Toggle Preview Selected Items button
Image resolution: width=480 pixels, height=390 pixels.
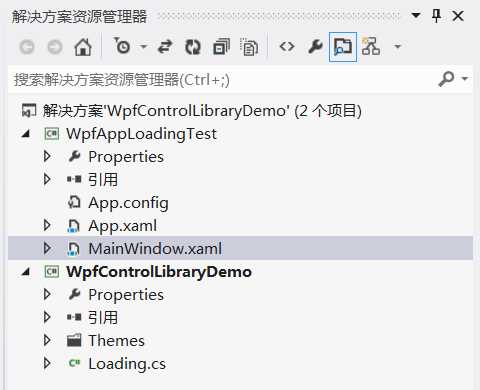point(343,47)
